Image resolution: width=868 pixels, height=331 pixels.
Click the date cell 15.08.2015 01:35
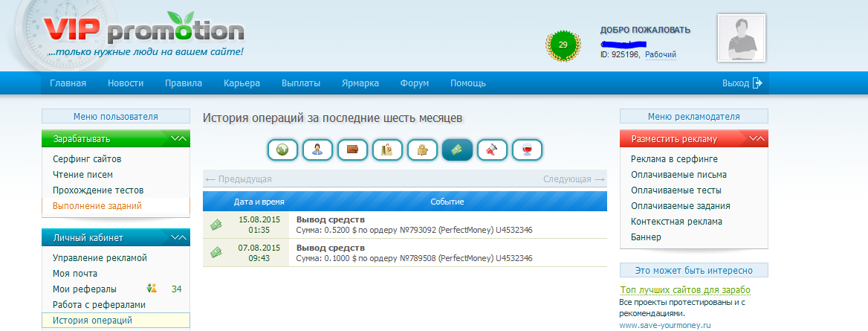pyautogui.click(x=259, y=225)
